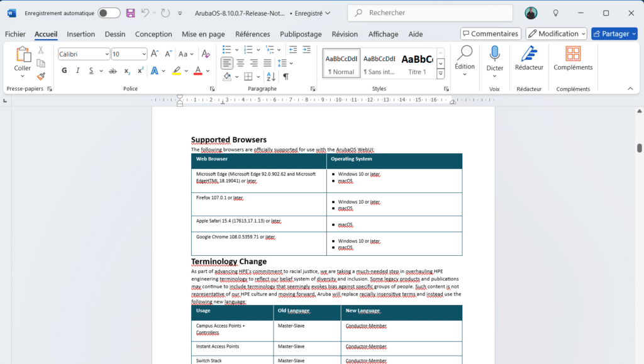Apply superscript formatting
This screenshot has width=644, height=364.
tap(140, 70)
